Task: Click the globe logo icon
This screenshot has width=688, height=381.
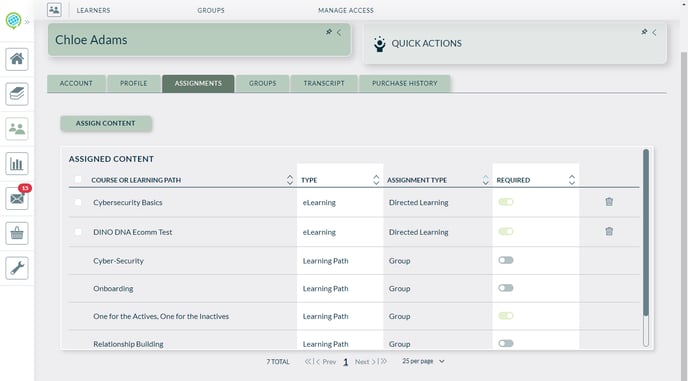Action: pos(13,20)
